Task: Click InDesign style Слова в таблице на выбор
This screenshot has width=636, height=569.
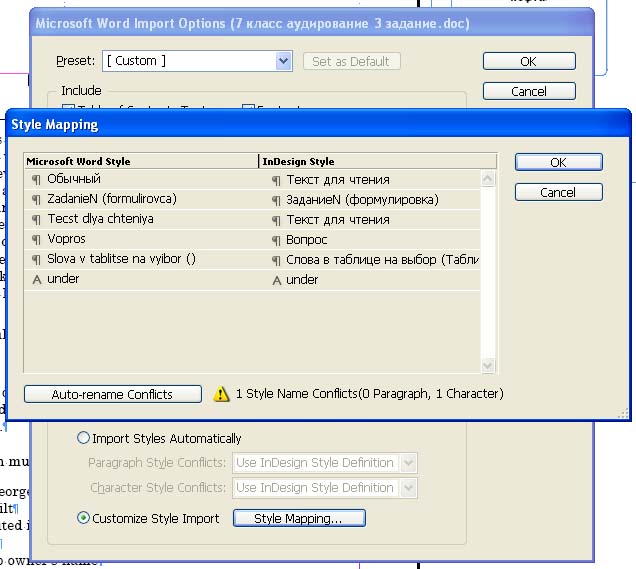Action: pos(382,260)
